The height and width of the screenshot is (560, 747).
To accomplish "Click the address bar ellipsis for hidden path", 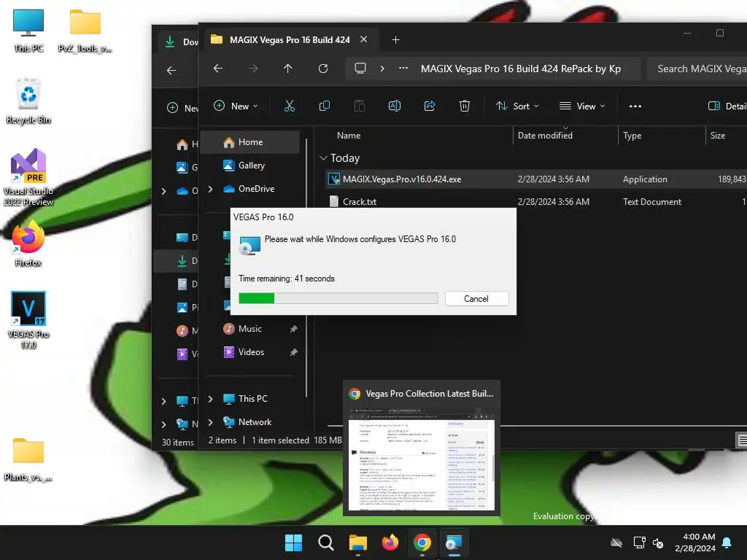I will 403,68.
